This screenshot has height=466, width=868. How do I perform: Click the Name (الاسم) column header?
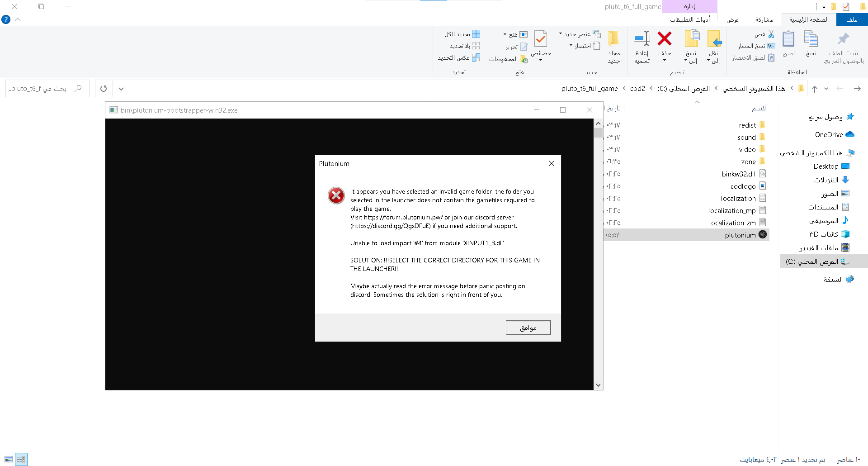coord(759,108)
